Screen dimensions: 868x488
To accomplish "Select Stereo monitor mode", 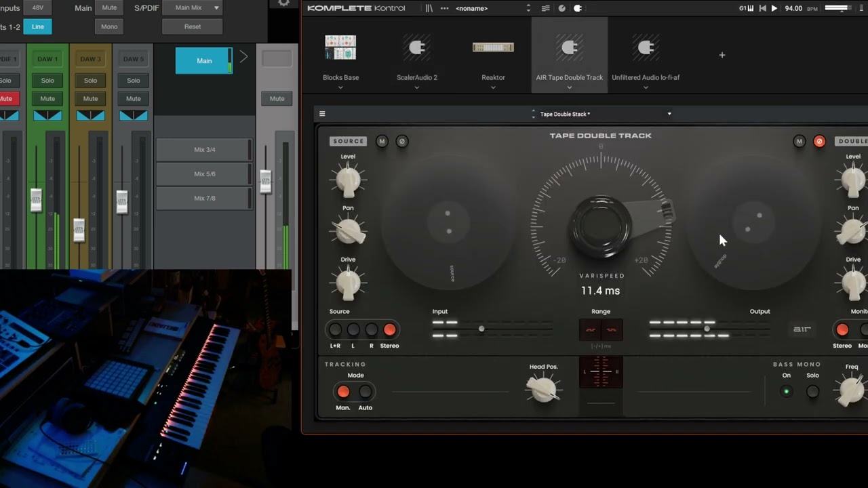I will click(842, 330).
